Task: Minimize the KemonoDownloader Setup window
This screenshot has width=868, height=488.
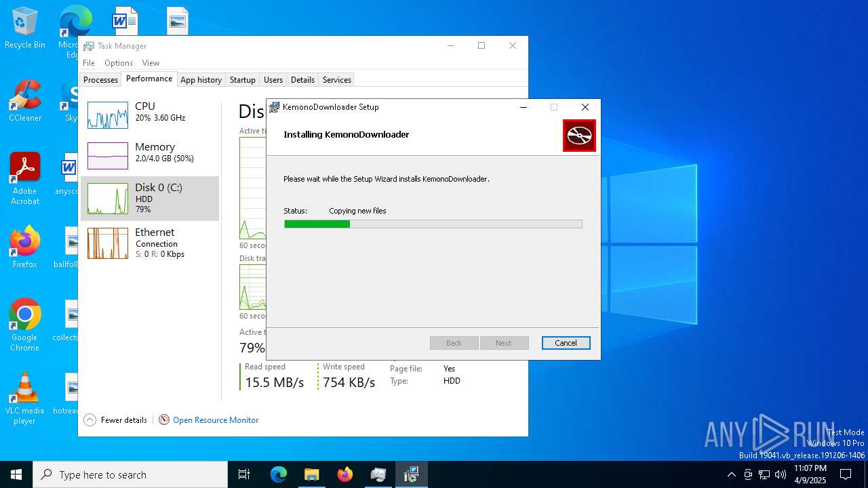Action: (524, 107)
